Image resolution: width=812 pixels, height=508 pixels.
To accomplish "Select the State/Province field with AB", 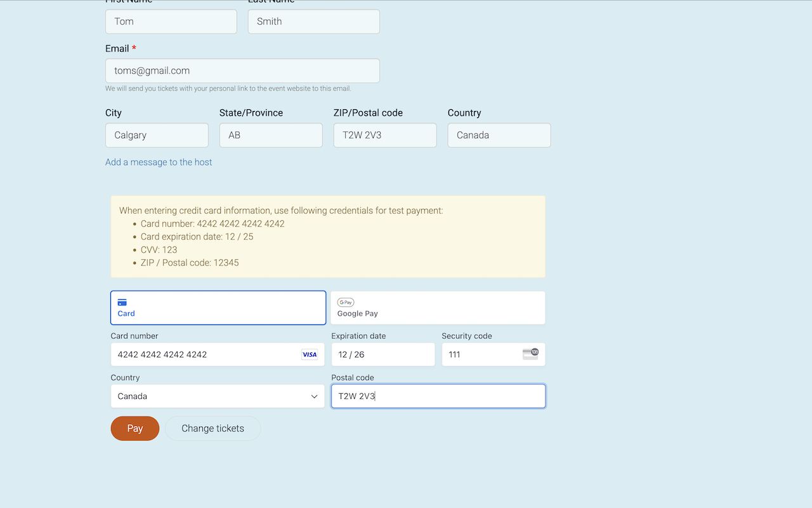I will pyautogui.click(x=271, y=135).
